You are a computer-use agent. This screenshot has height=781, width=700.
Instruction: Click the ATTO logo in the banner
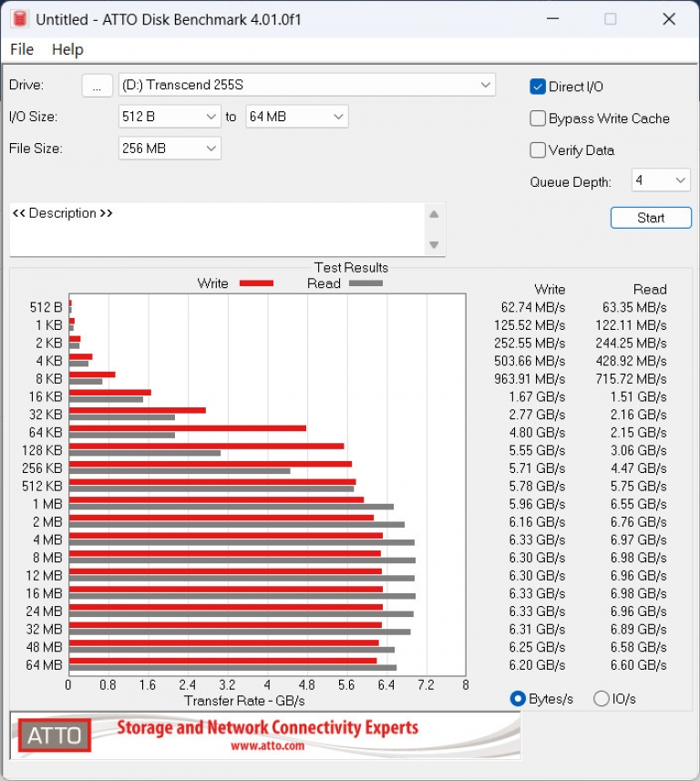click(x=55, y=735)
